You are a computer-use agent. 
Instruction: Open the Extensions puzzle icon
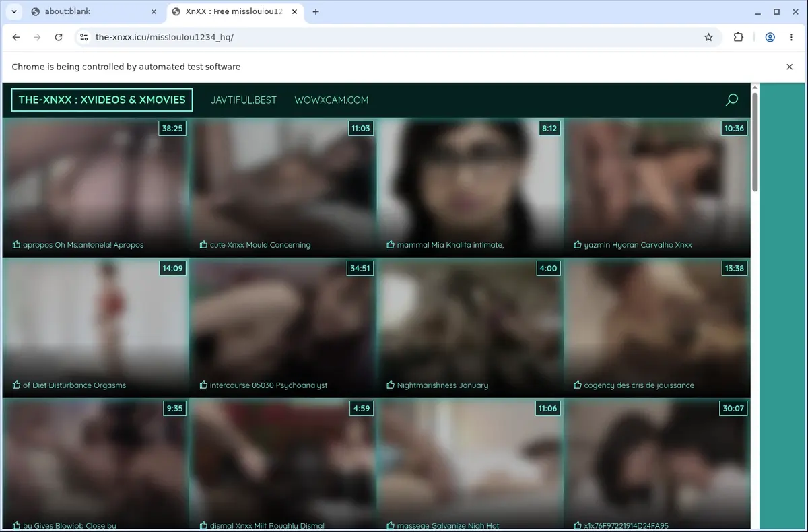739,38
